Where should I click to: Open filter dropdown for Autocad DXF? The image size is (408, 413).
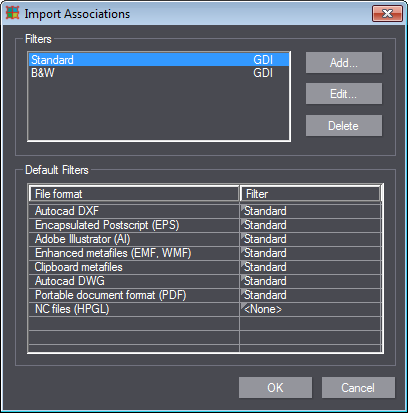pos(310,211)
